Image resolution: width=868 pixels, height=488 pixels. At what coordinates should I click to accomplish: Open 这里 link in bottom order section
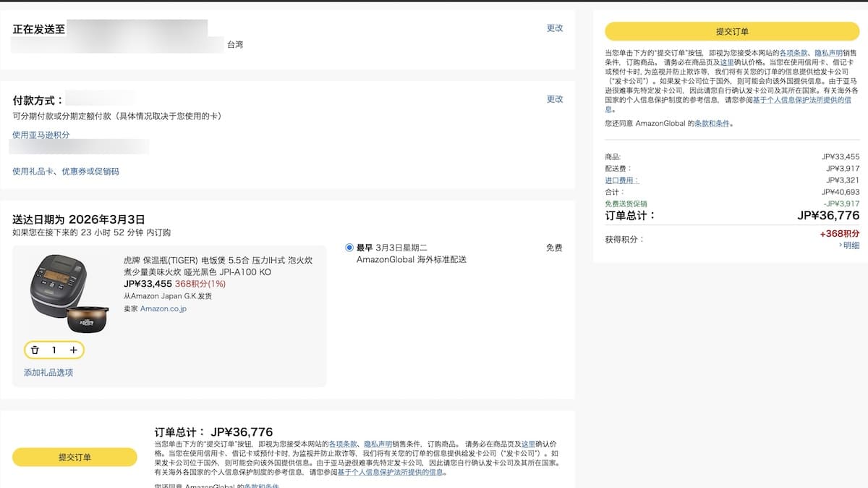[x=529, y=444]
